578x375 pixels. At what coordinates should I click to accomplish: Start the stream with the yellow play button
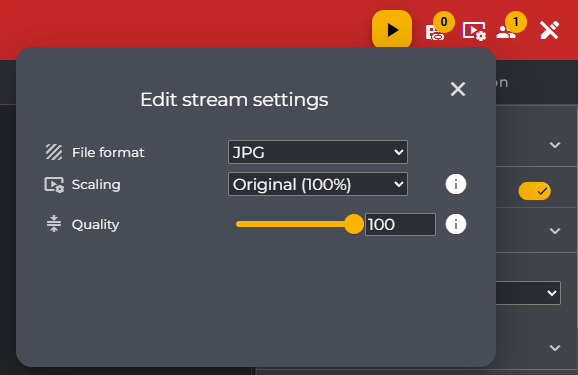pyautogui.click(x=392, y=29)
